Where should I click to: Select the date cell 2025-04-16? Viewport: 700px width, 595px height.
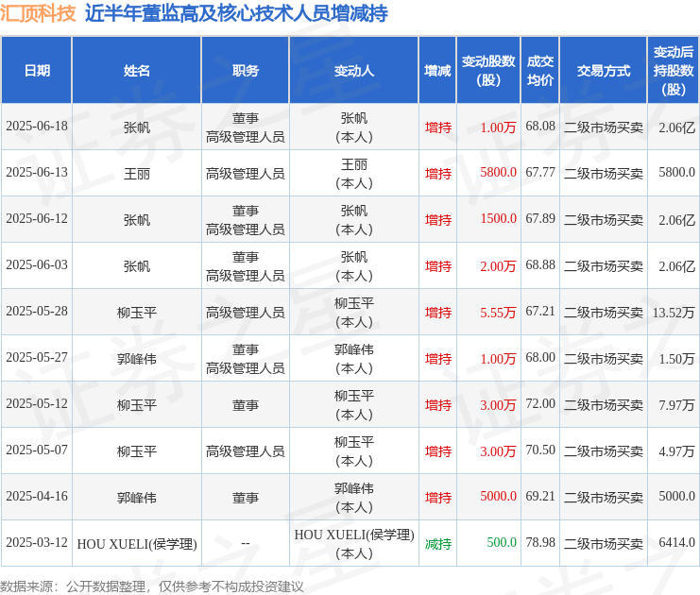tap(37, 497)
